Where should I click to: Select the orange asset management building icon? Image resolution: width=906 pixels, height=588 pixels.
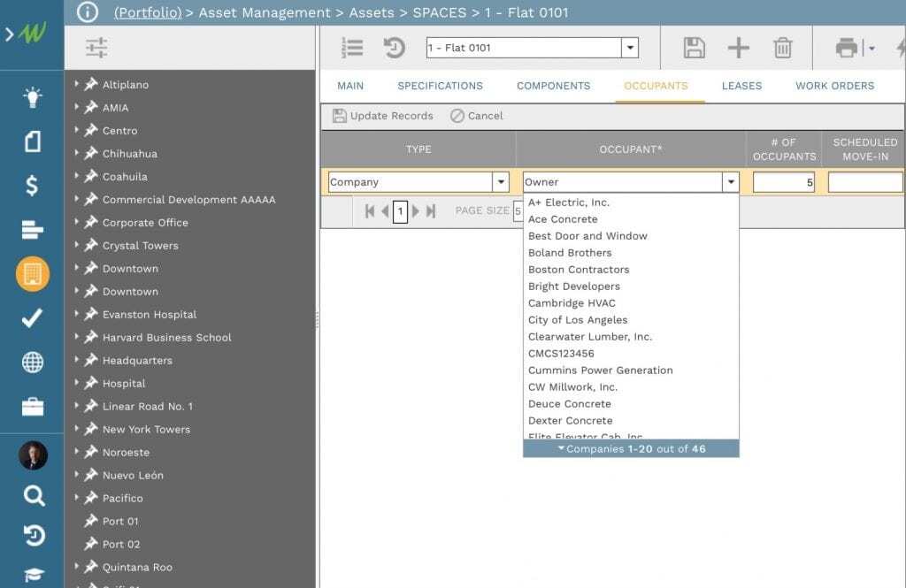[x=33, y=274]
